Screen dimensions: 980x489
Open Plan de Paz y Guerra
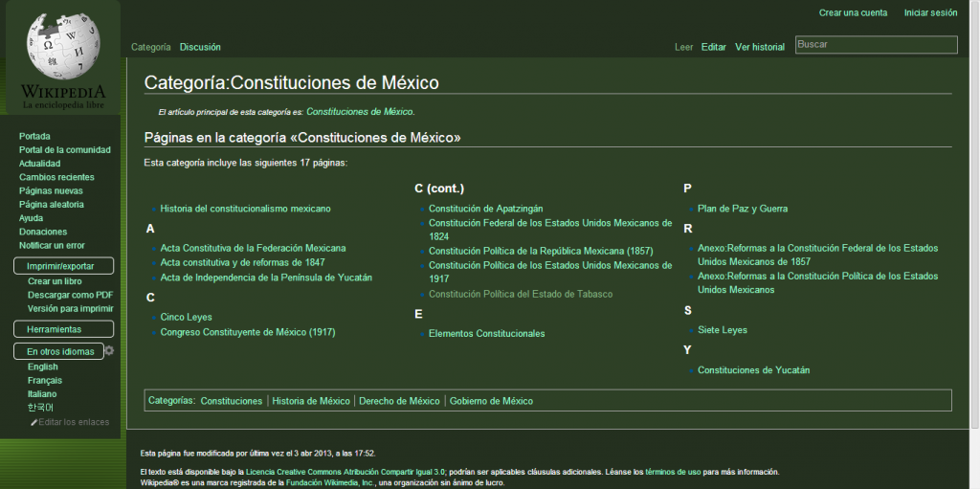click(743, 209)
